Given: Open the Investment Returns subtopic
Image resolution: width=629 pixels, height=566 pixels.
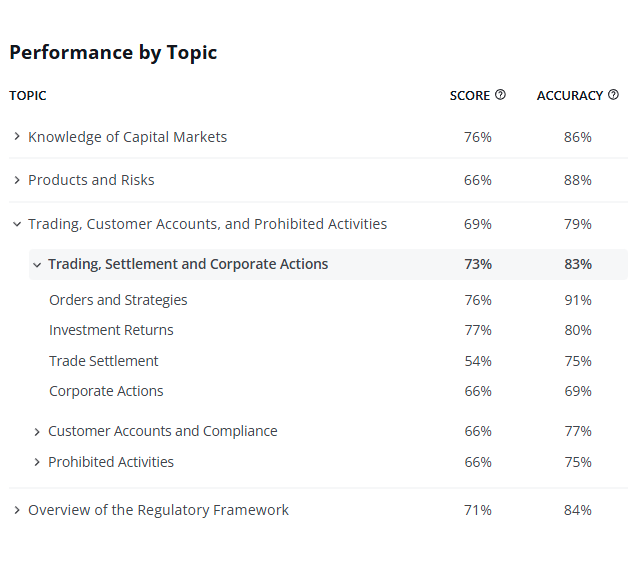Looking at the screenshot, I should (111, 330).
